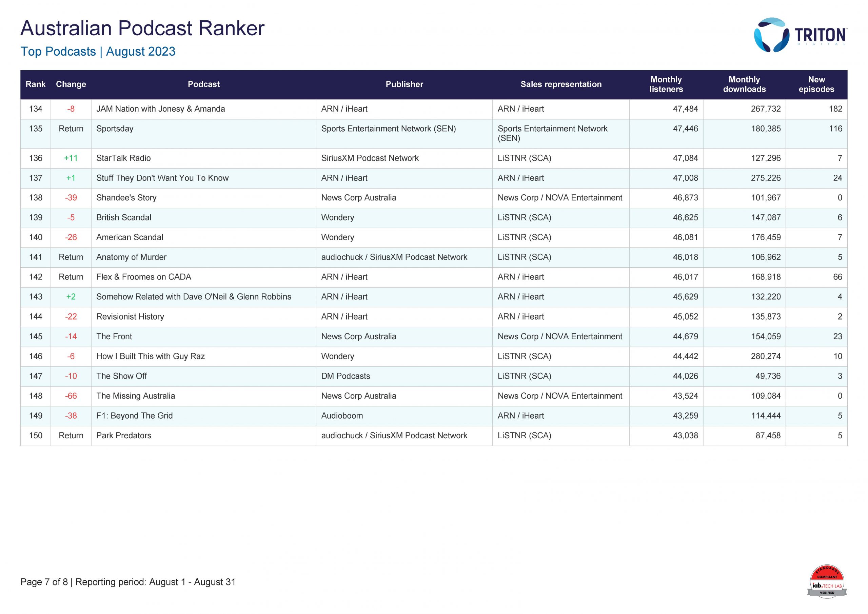Click LiSTNR (SCA) in The Show Off row
The width and height of the screenshot is (868, 614).
click(524, 376)
